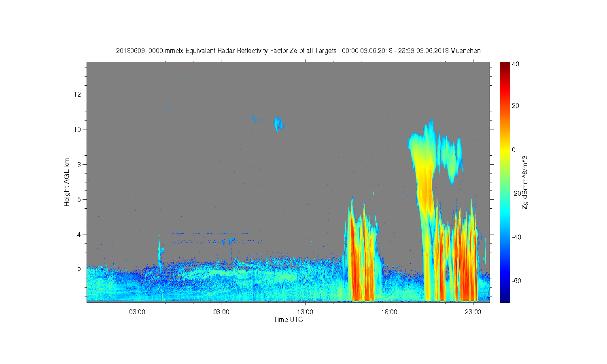607x364 pixels.
Task: Click the height axis tick label 4
Action: tap(80, 235)
